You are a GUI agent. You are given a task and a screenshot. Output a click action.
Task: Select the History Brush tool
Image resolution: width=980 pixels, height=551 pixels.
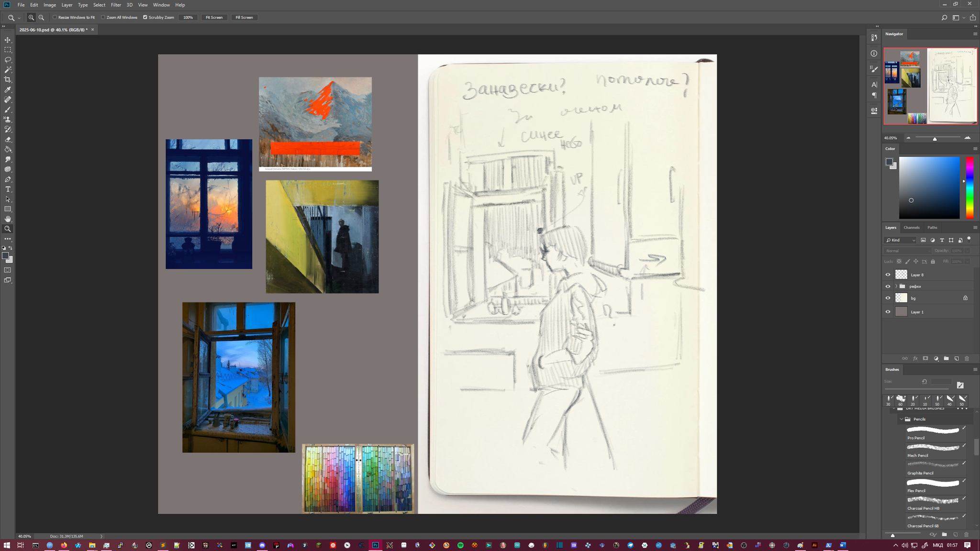click(8, 129)
